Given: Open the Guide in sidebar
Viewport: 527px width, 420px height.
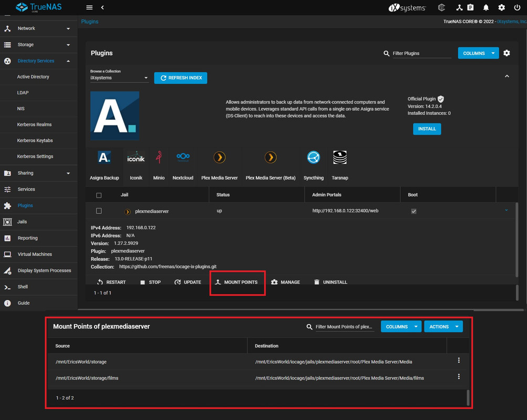Looking at the screenshot, I should (x=39, y=303).
